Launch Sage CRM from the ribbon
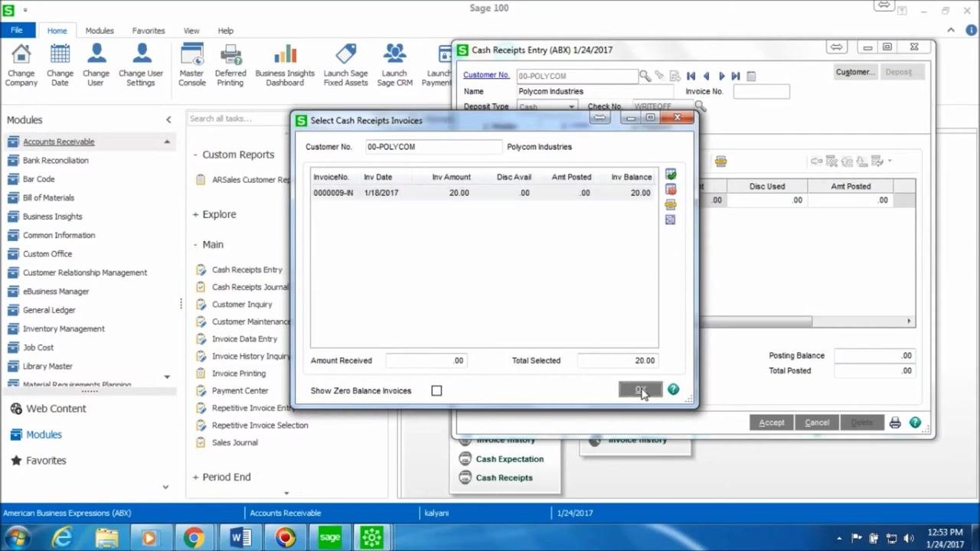The image size is (980, 551). [x=394, y=65]
